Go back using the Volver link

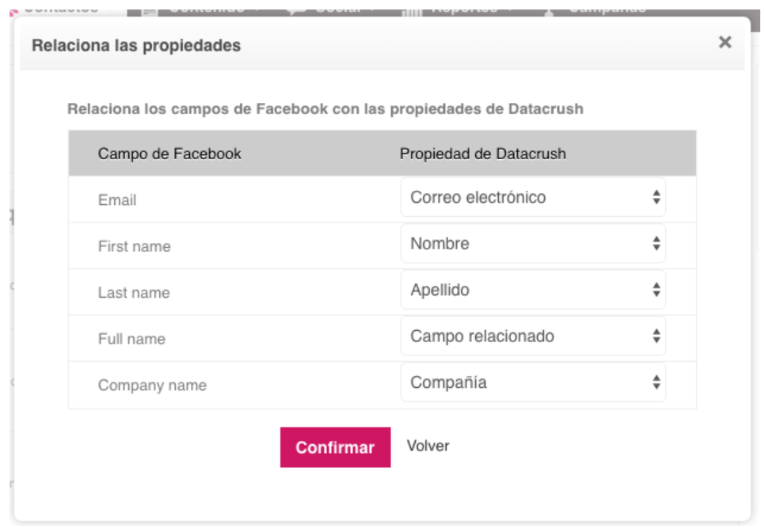click(428, 446)
